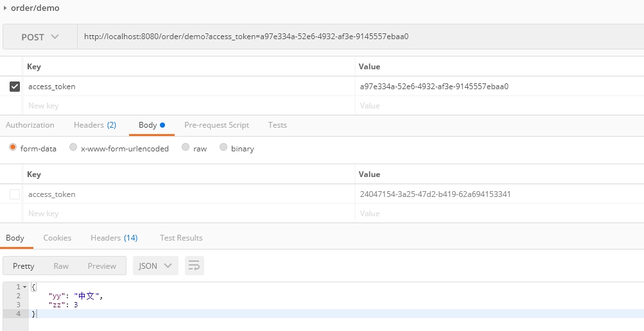Select the binary body radio button
The width and height of the screenshot is (644, 331).
(x=223, y=147)
